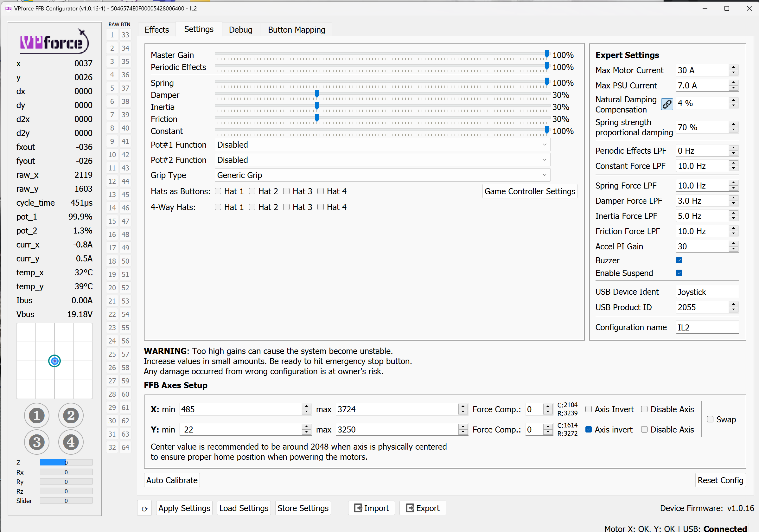Click the round button indicator number 3
This screenshot has height=532, width=759.
pos(37,442)
